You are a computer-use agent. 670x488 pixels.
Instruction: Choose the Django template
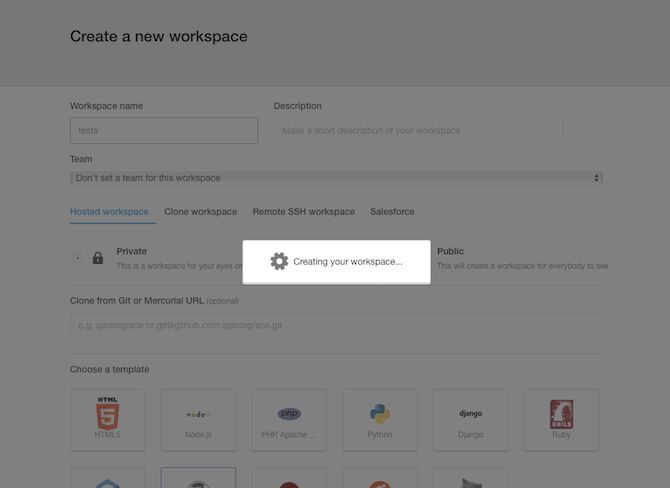pos(470,420)
